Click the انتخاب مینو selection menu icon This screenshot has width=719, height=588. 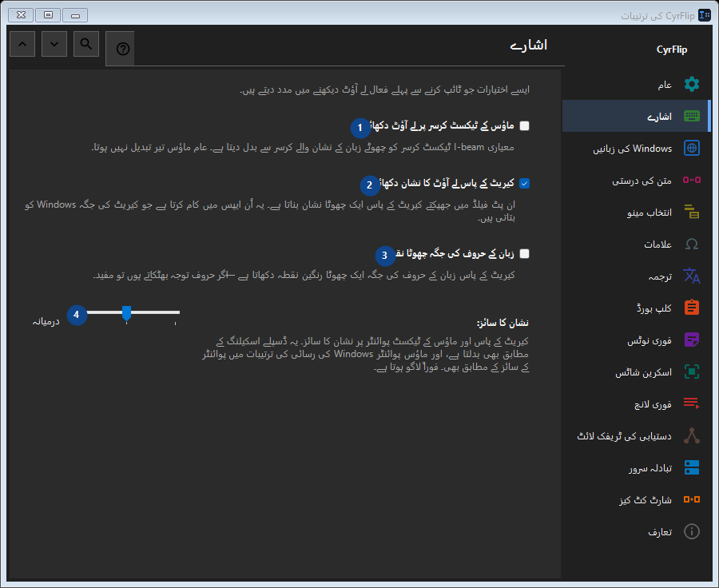click(x=692, y=212)
